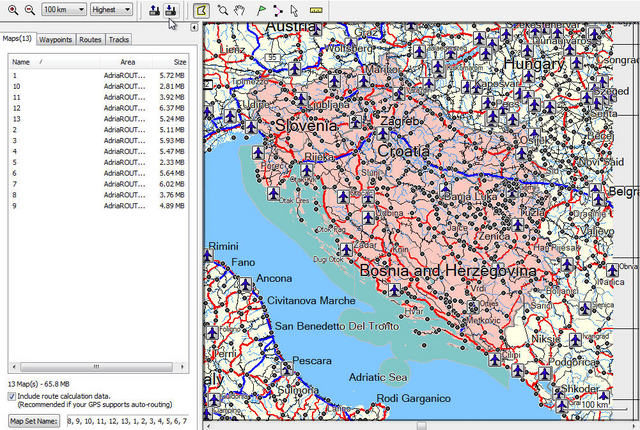Switch to the Maps(13) tab
The width and height of the screenshot is (640, 430).
pos(17,39)
